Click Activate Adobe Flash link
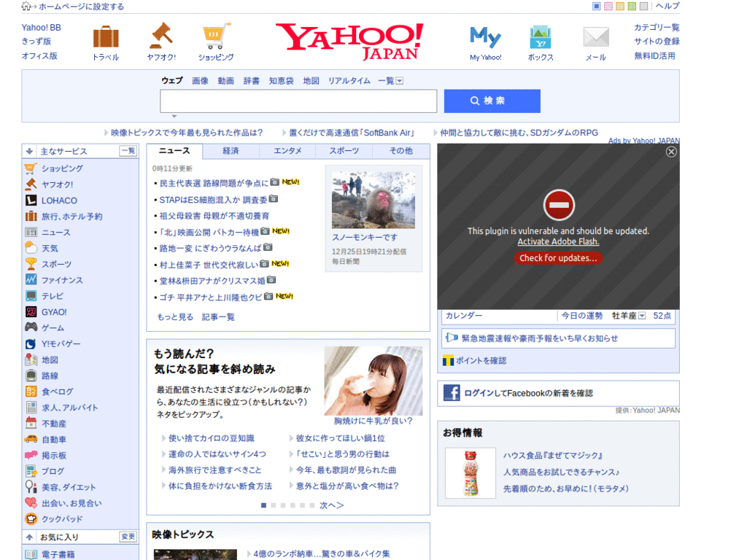Screen dimensions: 747x560 (558, 241)
